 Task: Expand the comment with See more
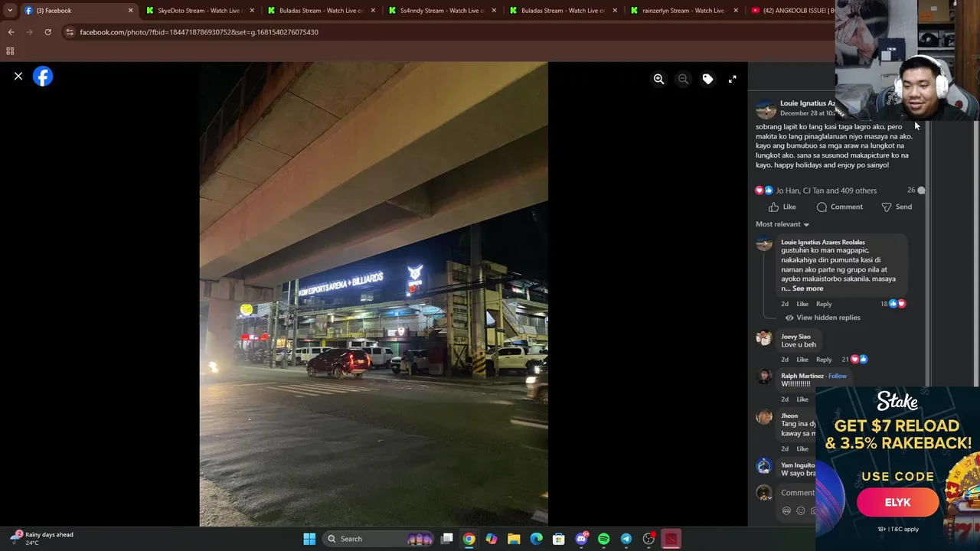[808, 289]
